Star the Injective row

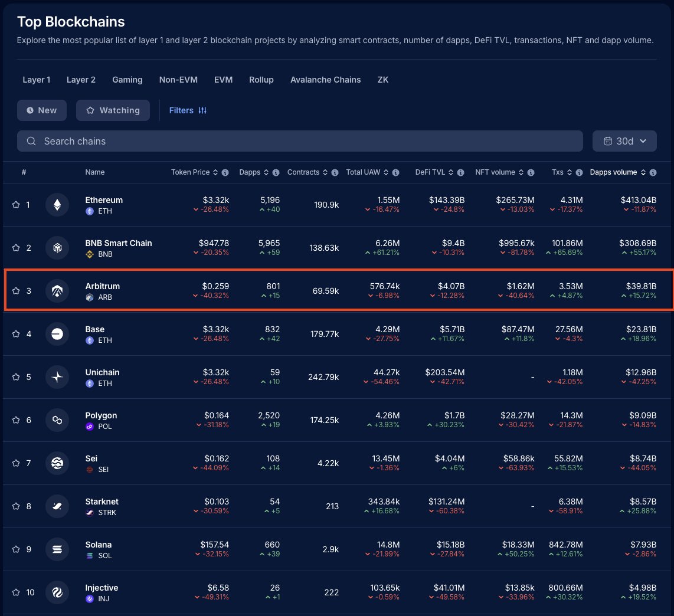pyautogui.click(x=17, y=592)
